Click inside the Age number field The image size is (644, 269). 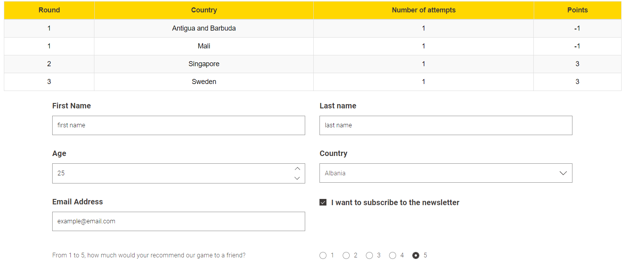[x=170, y=173]
